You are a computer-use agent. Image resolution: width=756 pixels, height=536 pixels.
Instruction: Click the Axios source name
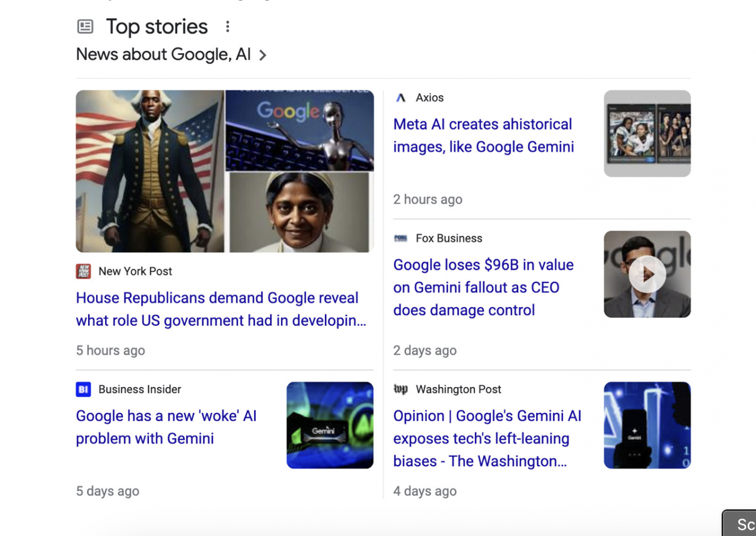point(430,98)
